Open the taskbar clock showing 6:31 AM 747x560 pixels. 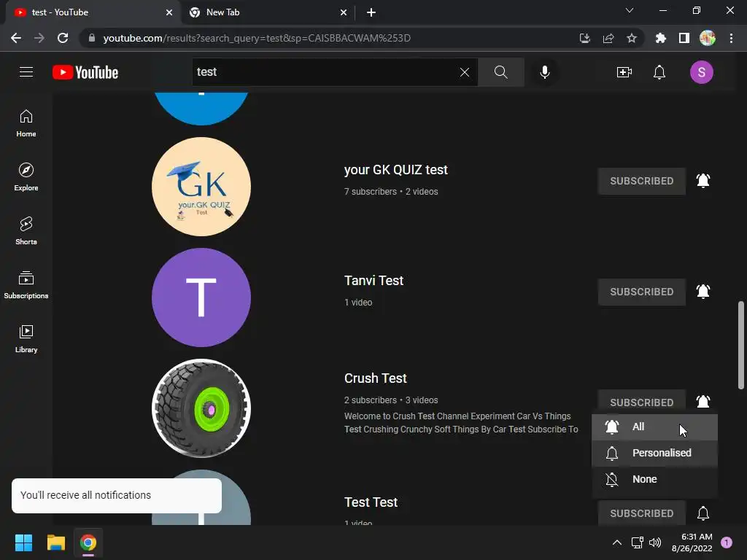[692, 542]
